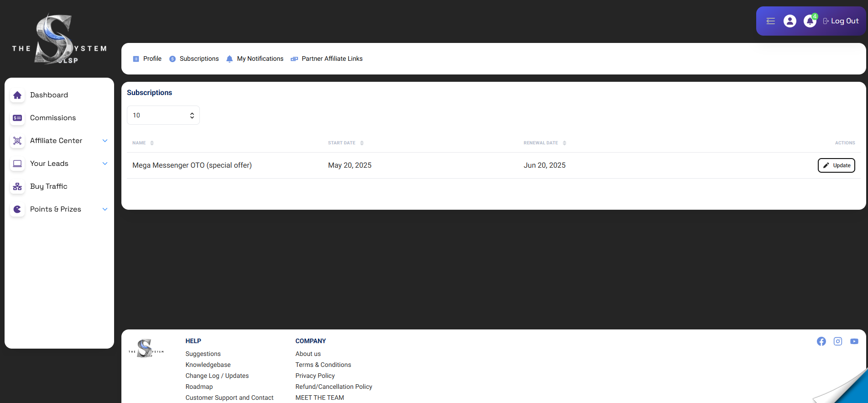
Task: Open the rows-per-page dropdown showing 10
Action: pyautogui.click(x=163, y=115)
